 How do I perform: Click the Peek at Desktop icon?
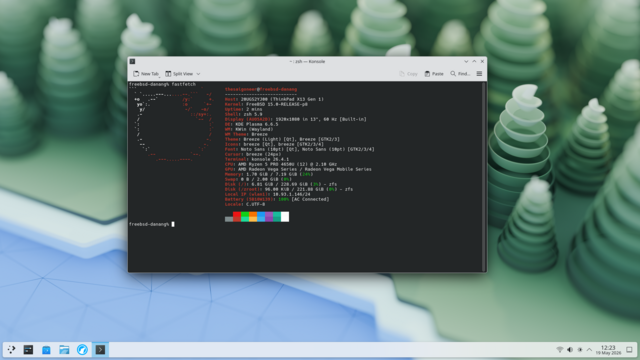click(629, 350)
